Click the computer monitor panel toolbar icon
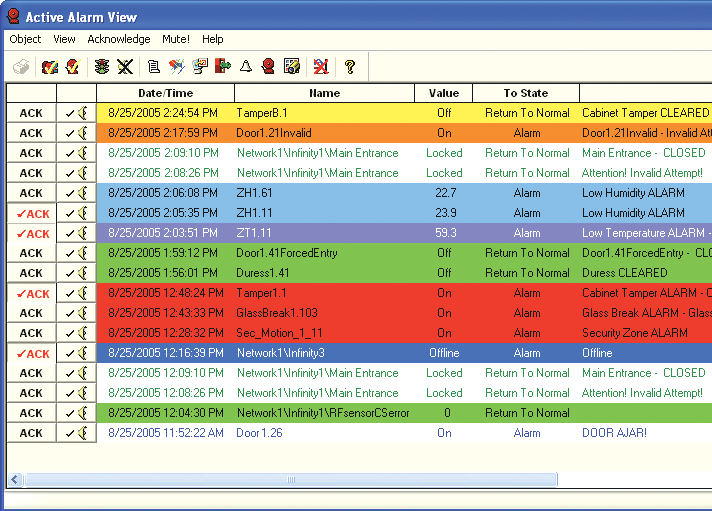This screenshot has width=712, height=511. pos(200,67)
